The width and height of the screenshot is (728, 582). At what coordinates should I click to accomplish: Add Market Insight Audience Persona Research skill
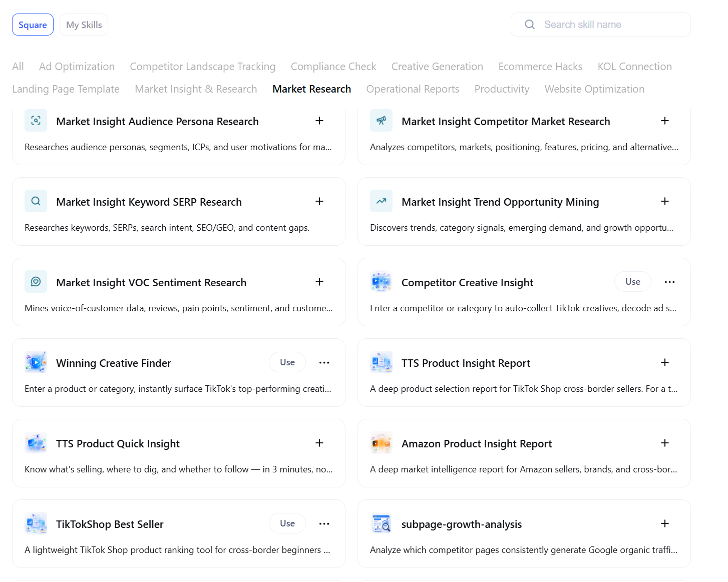coord(319,121)
